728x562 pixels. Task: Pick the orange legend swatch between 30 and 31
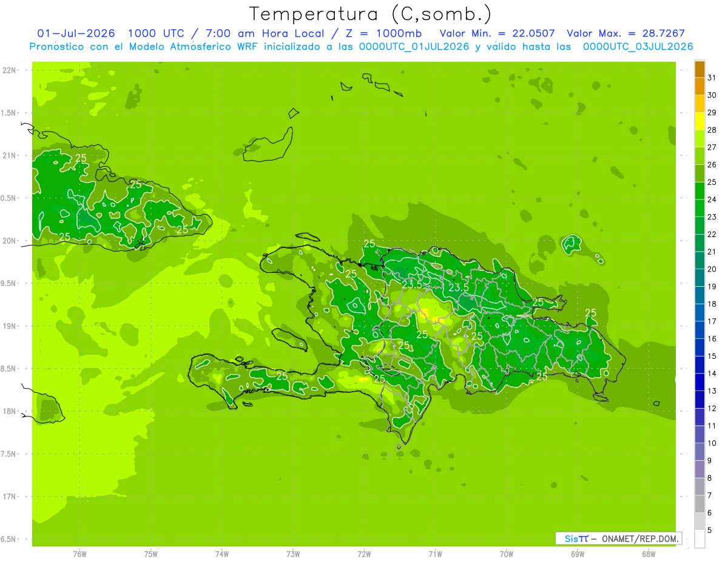tap(699, 86)
